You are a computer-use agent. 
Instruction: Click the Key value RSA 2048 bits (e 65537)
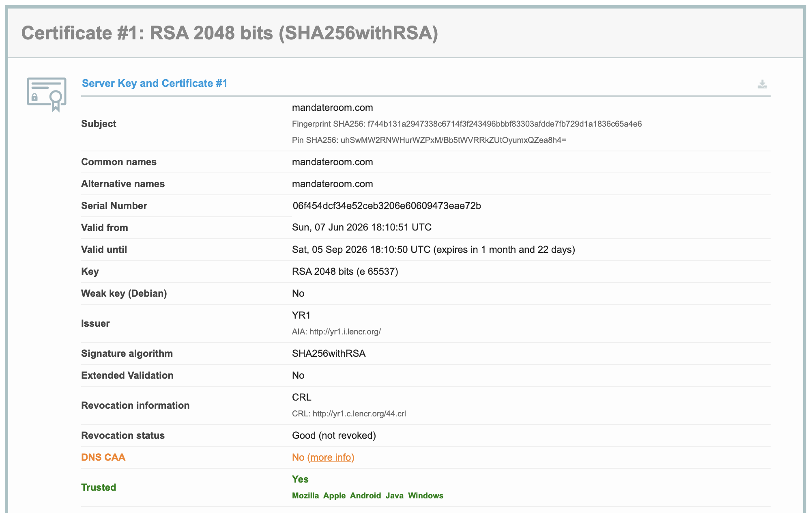[x=345, y=272]
